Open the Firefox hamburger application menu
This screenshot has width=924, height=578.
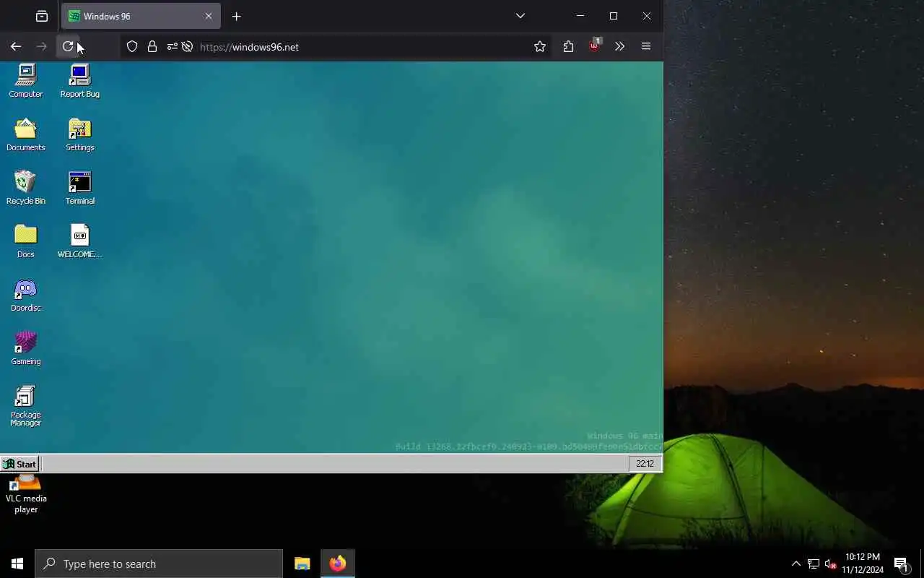click(x=646, y=46)
